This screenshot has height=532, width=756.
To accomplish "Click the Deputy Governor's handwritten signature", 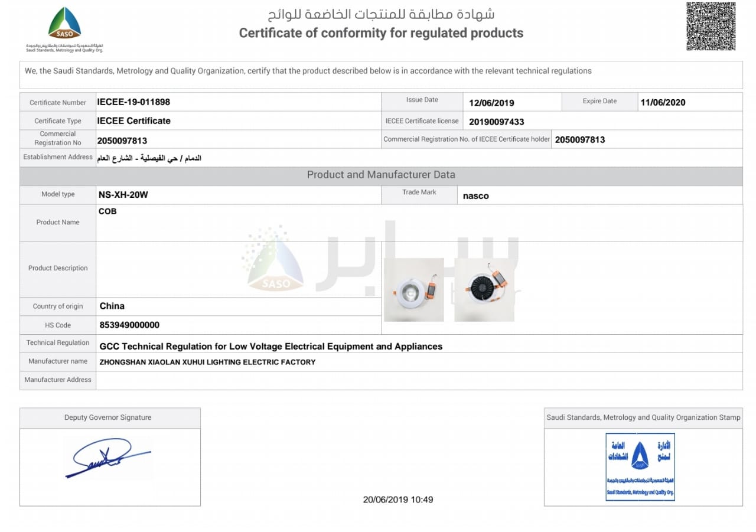I will click(109, 458).
